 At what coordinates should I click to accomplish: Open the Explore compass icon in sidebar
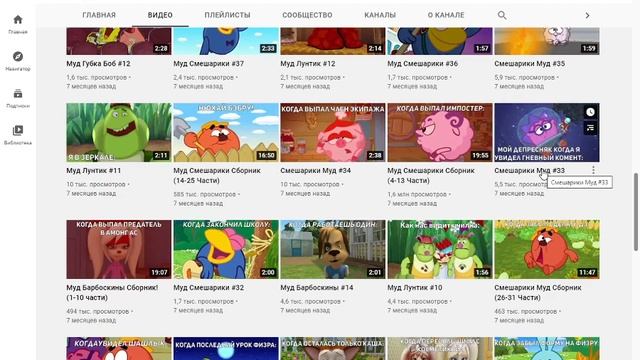[18, 56]
